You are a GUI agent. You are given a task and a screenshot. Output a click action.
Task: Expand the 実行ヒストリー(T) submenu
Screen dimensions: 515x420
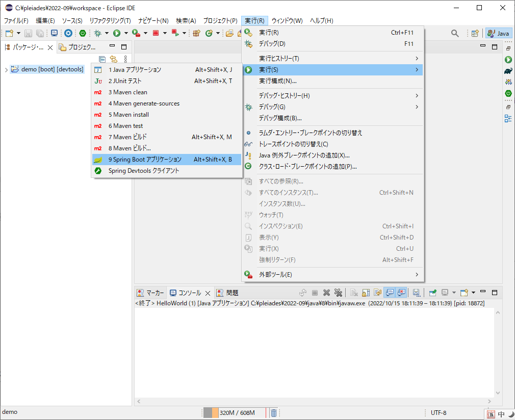tap(333, 59)
